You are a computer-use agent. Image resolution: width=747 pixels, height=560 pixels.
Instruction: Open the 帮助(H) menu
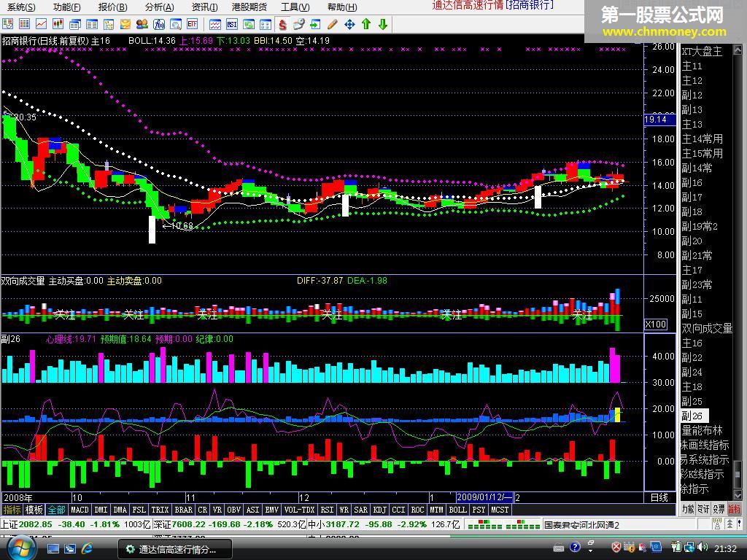pos(342,7)
